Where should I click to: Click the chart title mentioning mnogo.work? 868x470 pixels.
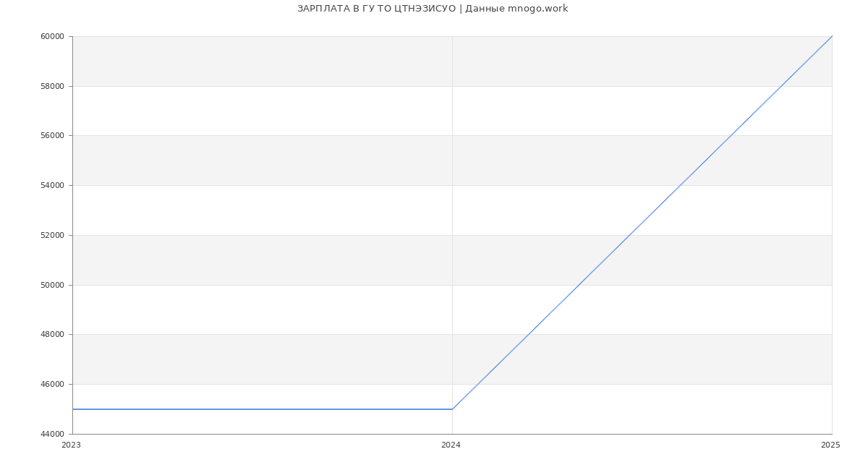coord(433,9)
